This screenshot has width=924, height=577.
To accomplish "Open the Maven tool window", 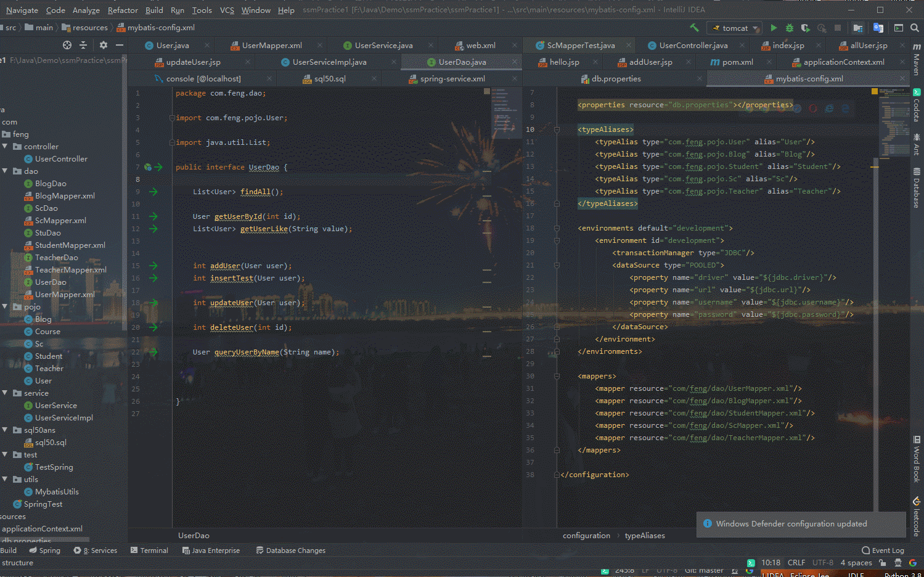I will click(917, 59).
